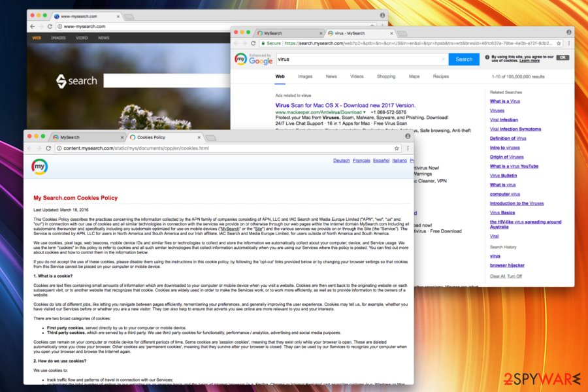
Task: Click the 'Origin of Viruses' related search
Action: (506, 157)
